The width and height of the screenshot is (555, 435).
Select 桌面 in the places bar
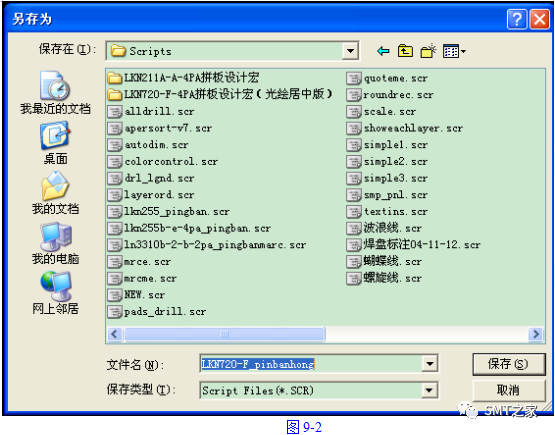[x=55, y=143]
